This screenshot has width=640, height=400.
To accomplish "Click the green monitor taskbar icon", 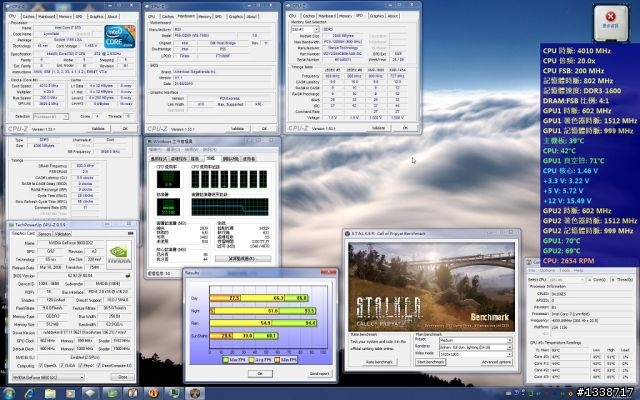I will [174, 394].
